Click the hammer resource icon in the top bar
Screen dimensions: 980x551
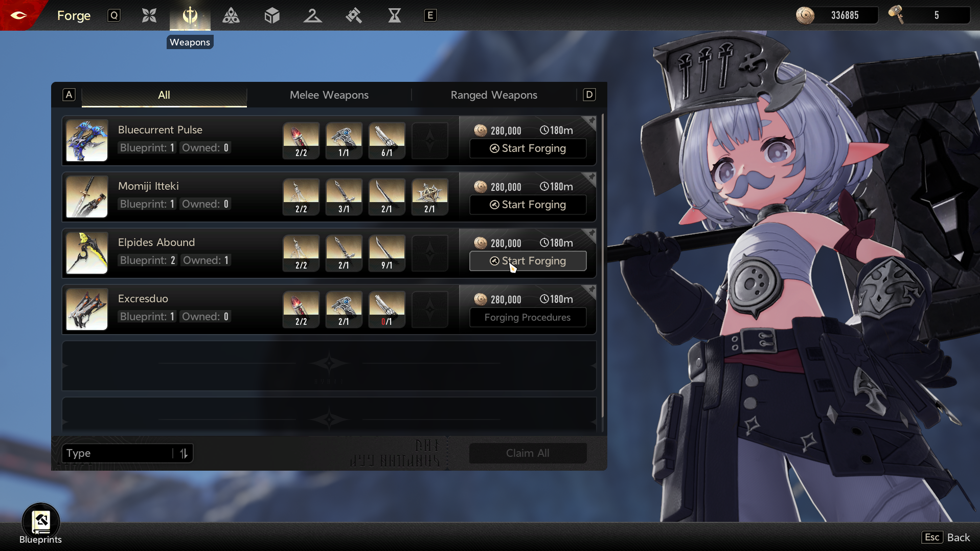point(896,14)
